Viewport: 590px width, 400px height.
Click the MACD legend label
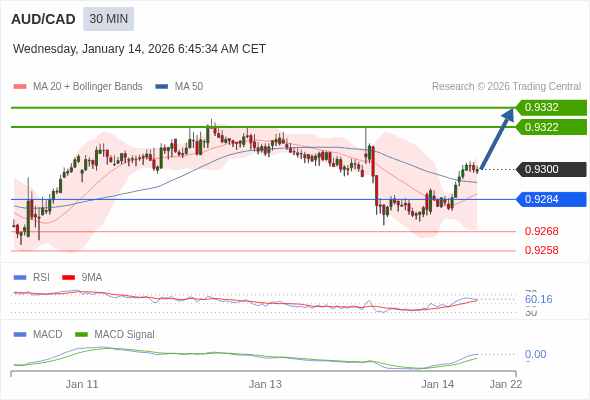(x=47, y=335)
